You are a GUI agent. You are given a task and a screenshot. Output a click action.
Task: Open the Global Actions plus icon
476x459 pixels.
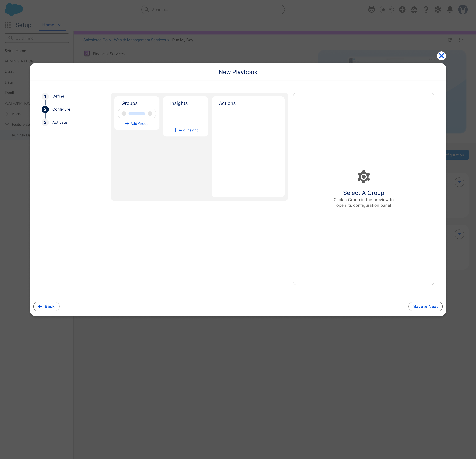pos(402,10)
